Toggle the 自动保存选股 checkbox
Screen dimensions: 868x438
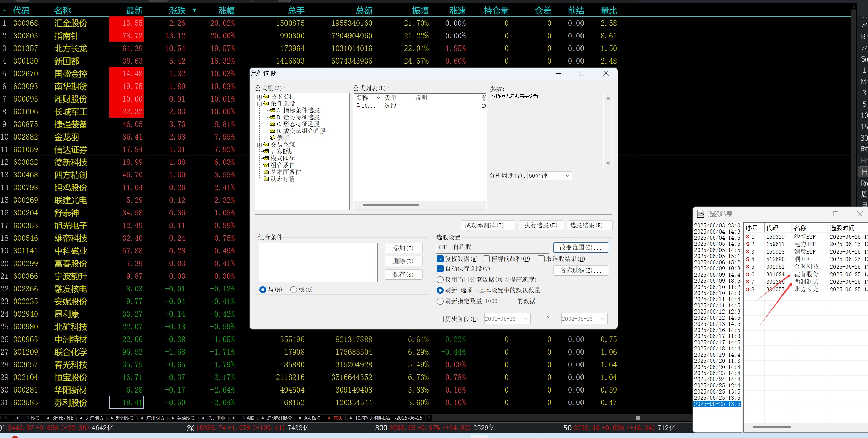(440, 269)
